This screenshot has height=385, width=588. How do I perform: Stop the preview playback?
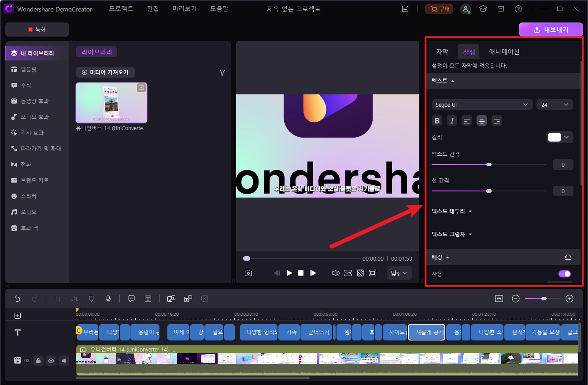coord(301,273)
